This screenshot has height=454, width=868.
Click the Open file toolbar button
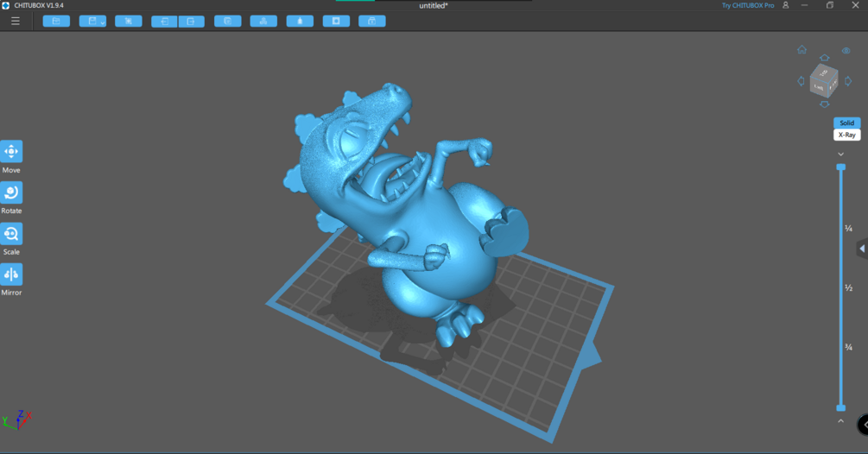click(56, 21)
